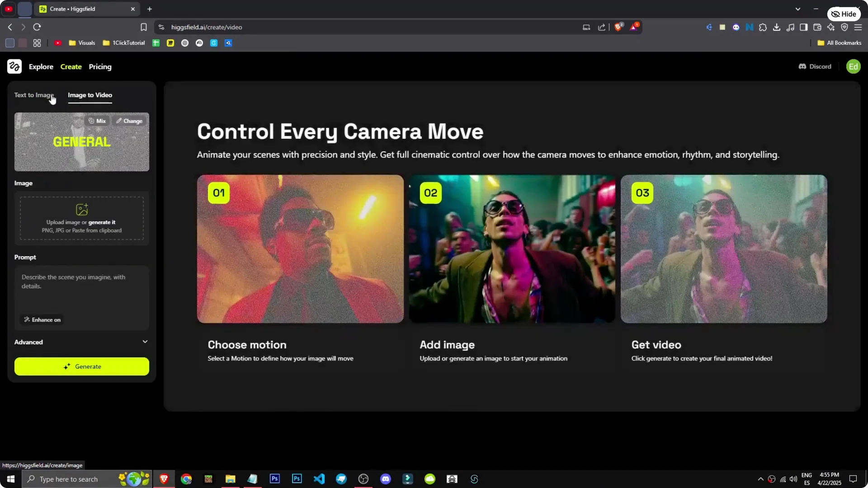
Task: Switch to the Text to Image tab
Action: pos(34,95)
